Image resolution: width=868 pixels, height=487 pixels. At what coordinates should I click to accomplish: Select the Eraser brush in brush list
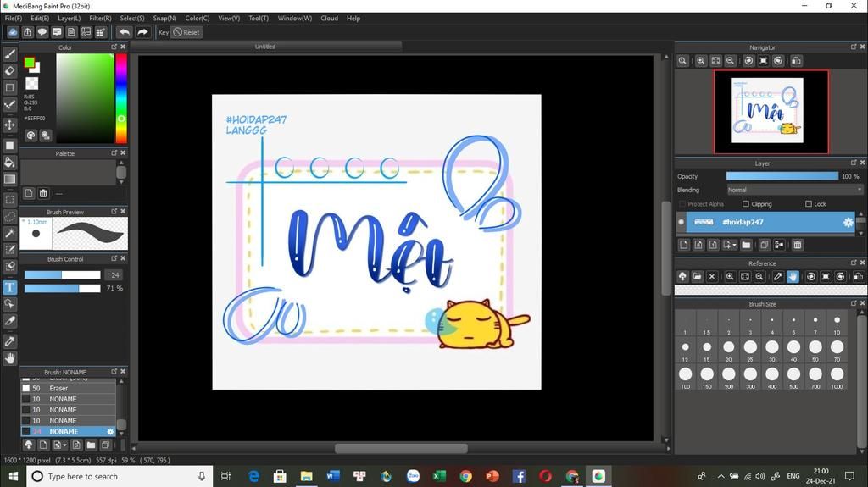tap(68, 389)
